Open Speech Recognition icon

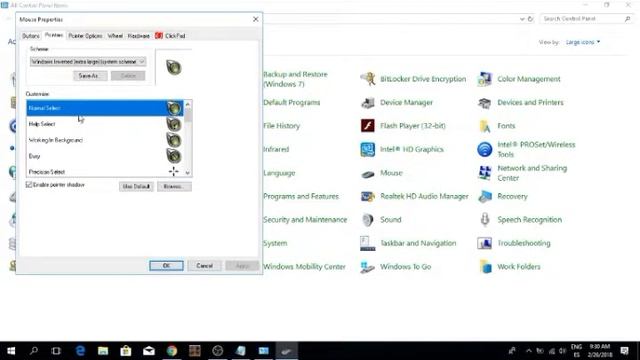484,220
